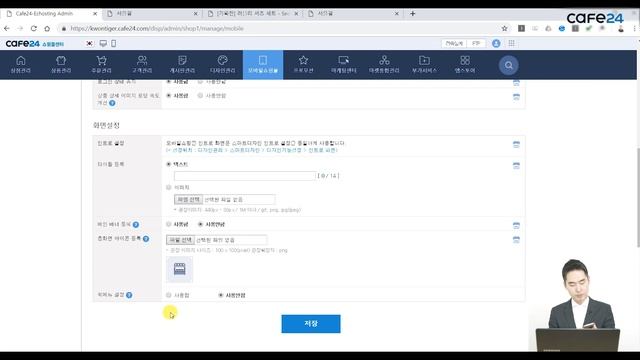Close the [기획전] browser tab
The width and height of the screenshot is (640, 360).
[x=296, y=13]
